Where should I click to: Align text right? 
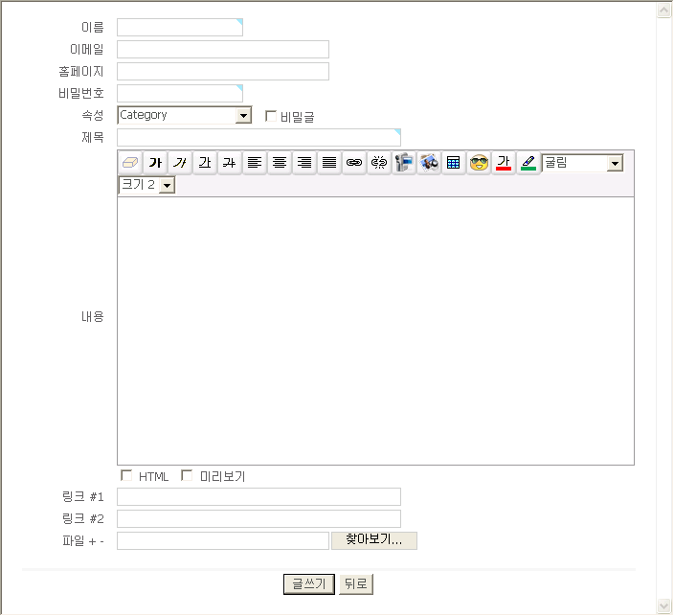(304, 163)
